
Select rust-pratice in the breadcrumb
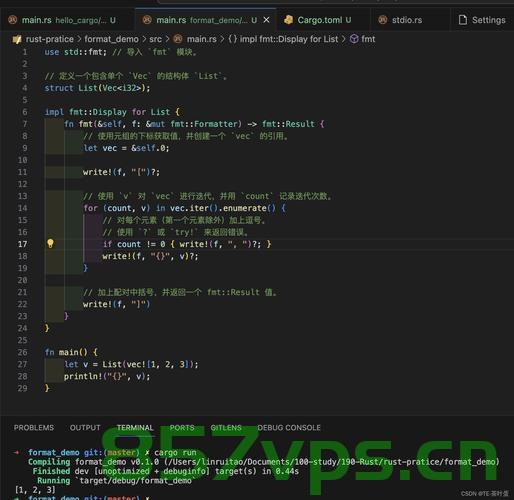click(50, 39)
